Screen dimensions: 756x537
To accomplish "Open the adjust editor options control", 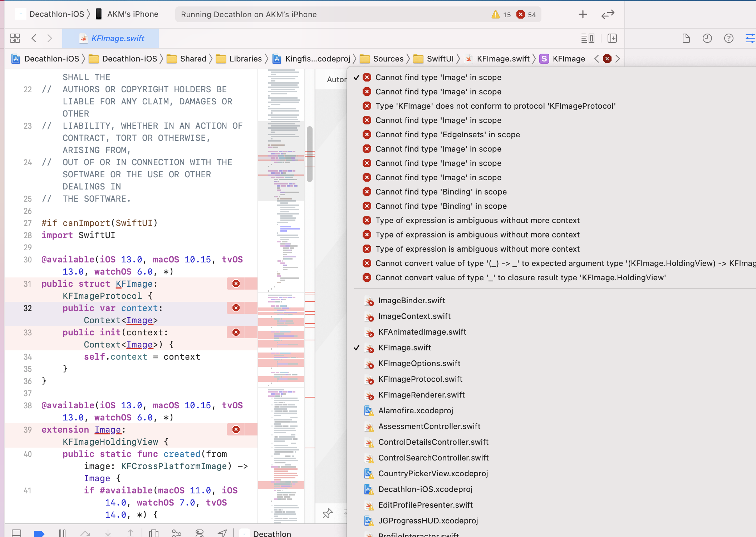I will (750, 38).
